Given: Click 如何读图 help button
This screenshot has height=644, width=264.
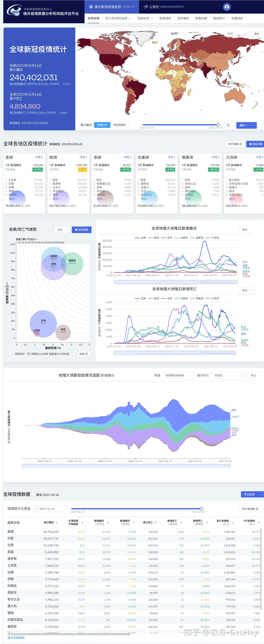Looking at the screenshot, I should pyautogui.click(x=82, y=230).
